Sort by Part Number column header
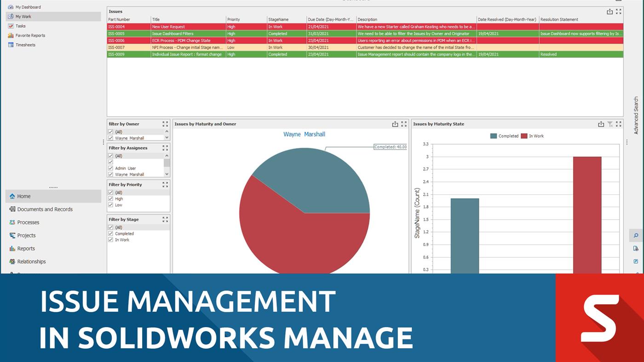The height and width of the screenshot is (362, 644). tap(129, 19)
